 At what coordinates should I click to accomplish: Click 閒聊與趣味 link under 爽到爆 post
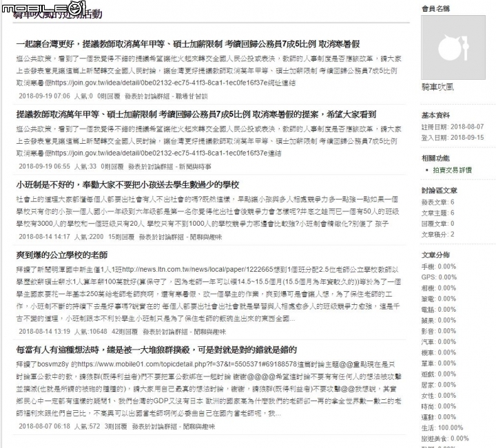click(x=209, y=332)
